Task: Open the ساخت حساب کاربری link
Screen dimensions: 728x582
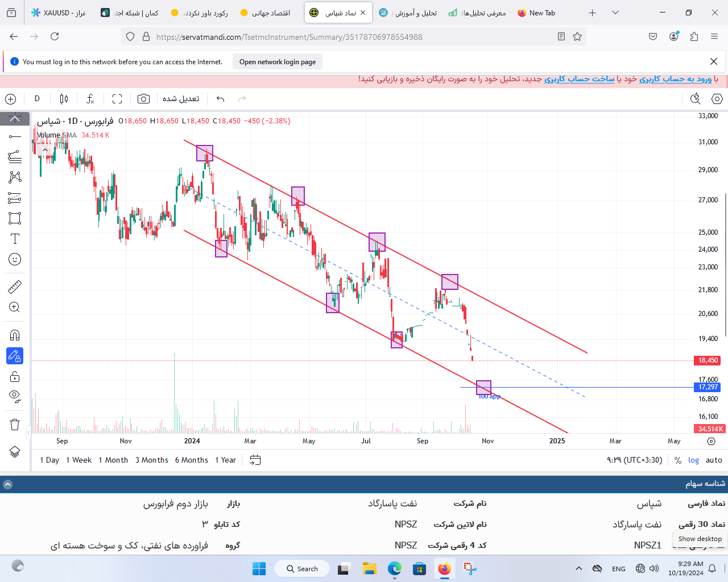Action: (579, 79)
